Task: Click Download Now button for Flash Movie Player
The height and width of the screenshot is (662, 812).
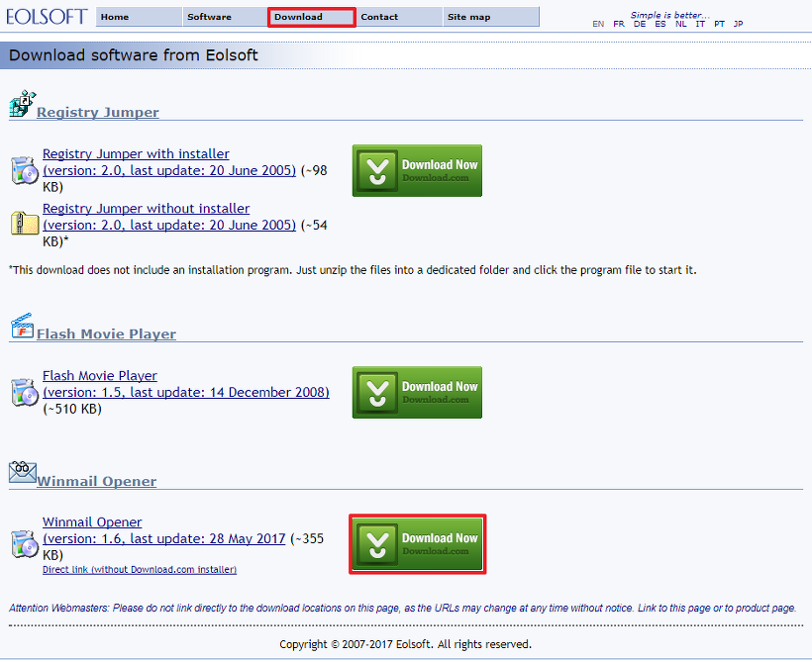Action: coord(417,392)
